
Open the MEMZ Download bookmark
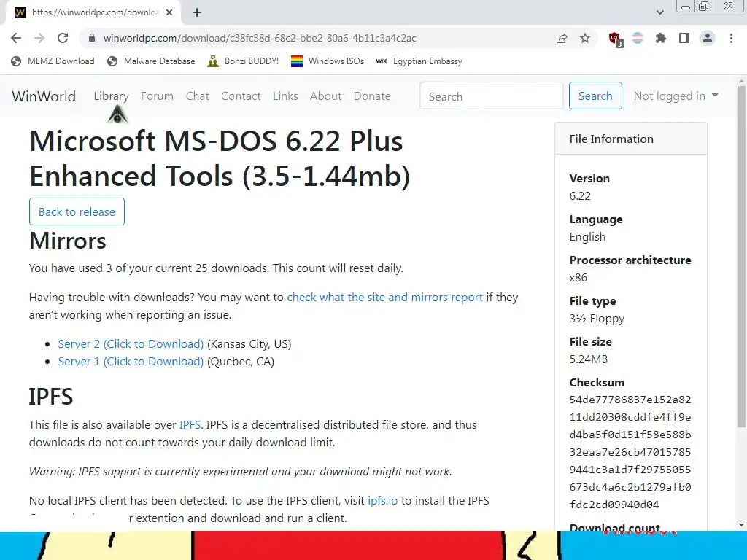pos(53,61)
